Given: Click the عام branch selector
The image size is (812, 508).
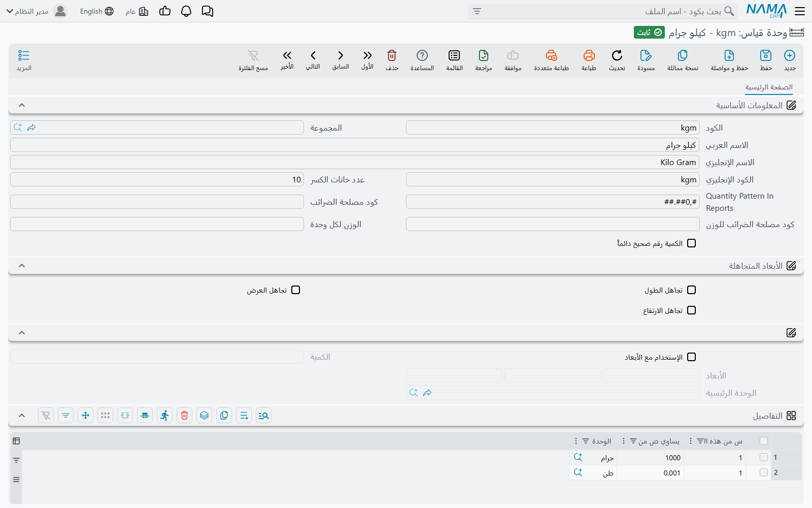Looking at the screenshot, I should coord(137,11).
